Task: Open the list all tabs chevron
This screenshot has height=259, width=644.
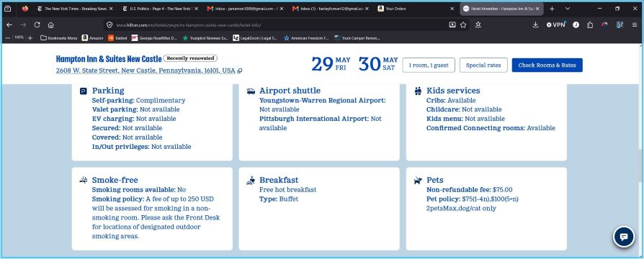Action: click(x=568, y=8)
